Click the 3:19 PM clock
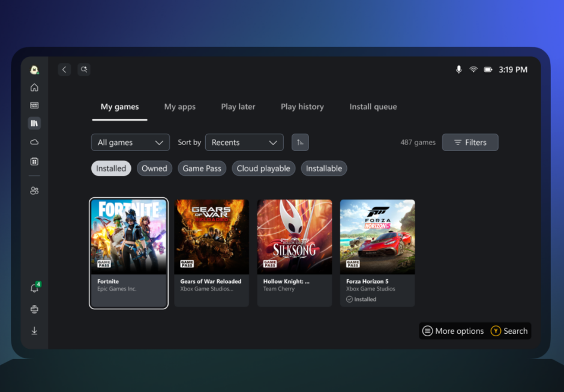The width and height of the screenshot is (564, 392). [513, 70]
